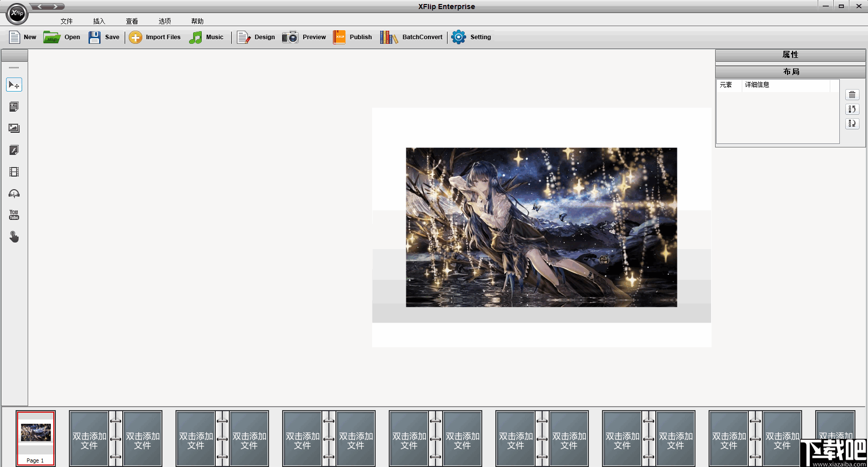868x467 pixels.
Task: Save the project using the Save button
Action: pos(104,37)
